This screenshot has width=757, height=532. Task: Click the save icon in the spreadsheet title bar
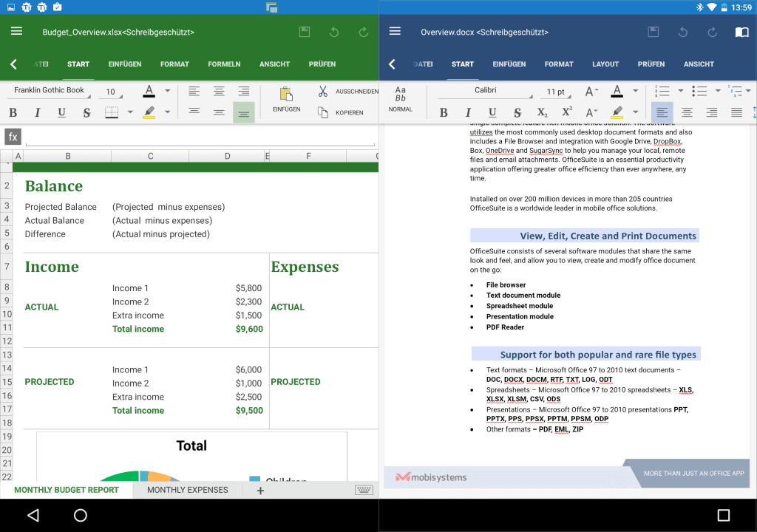(x=305, y=32)
